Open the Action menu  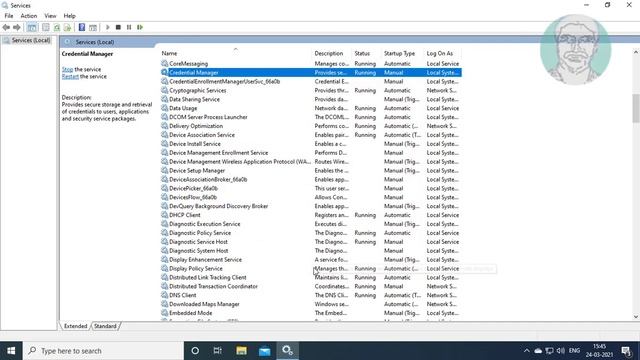tap(29, 16)
